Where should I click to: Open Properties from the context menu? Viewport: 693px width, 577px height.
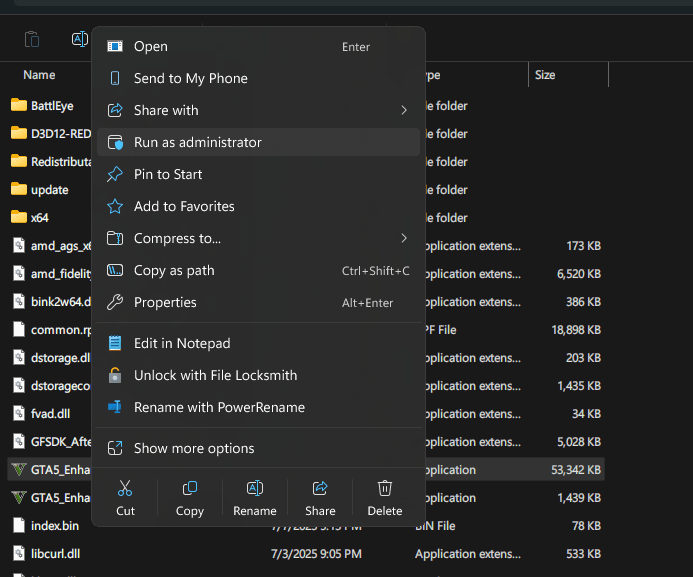coord(165,302)
